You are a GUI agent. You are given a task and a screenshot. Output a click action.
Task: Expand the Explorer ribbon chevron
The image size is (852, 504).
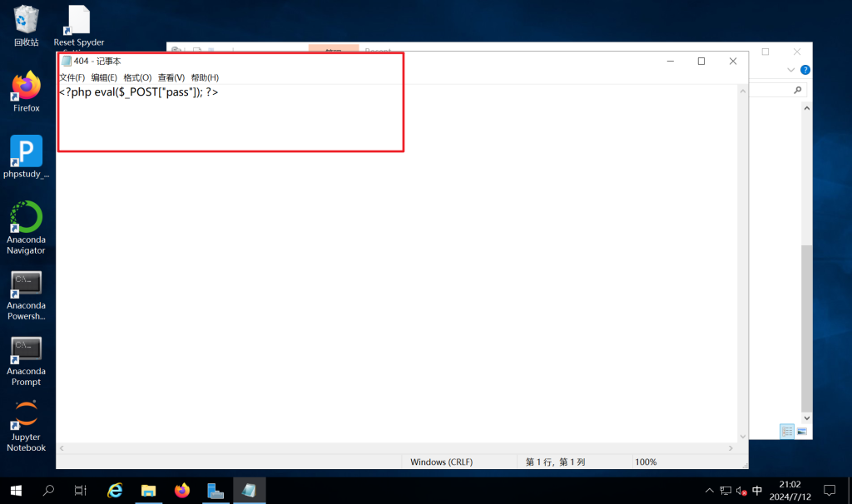[791, 70]
